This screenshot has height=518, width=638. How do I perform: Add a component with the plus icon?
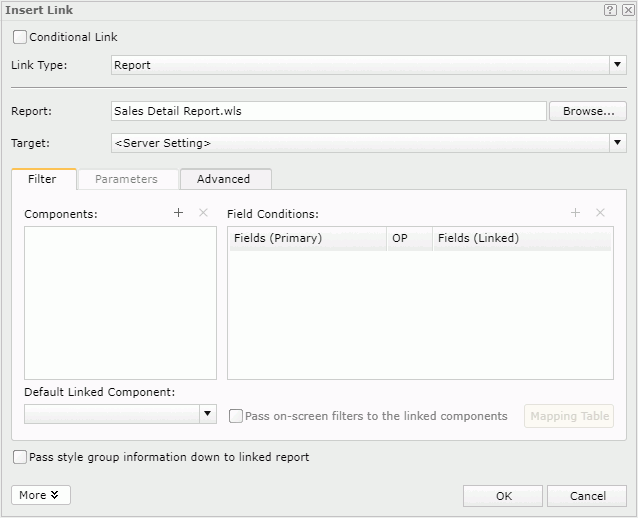coord(179,213)
